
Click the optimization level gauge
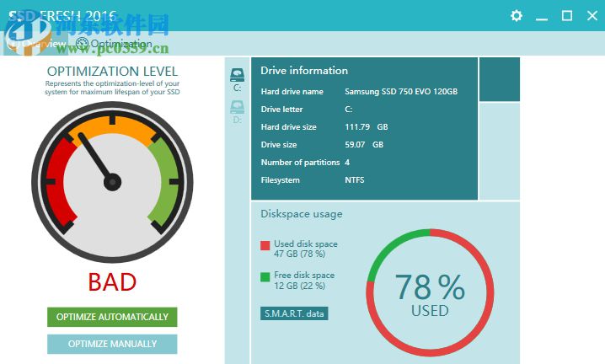pyautogui.click(x=112, y=182)
